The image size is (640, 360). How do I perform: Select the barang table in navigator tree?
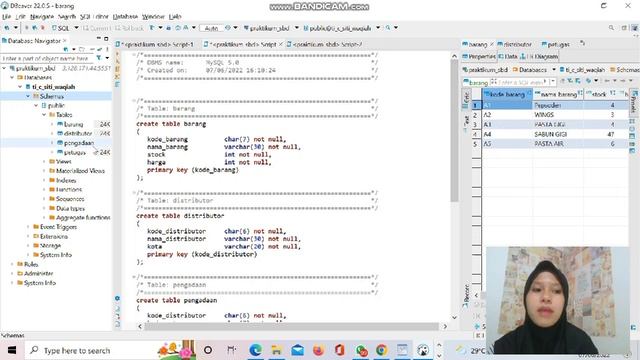tap(73, 124)
